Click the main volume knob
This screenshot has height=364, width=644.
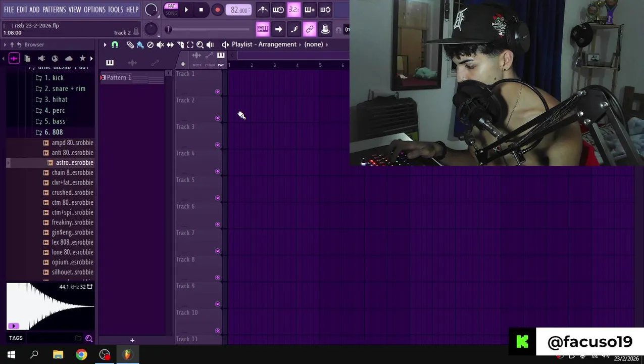click(151, 10)
